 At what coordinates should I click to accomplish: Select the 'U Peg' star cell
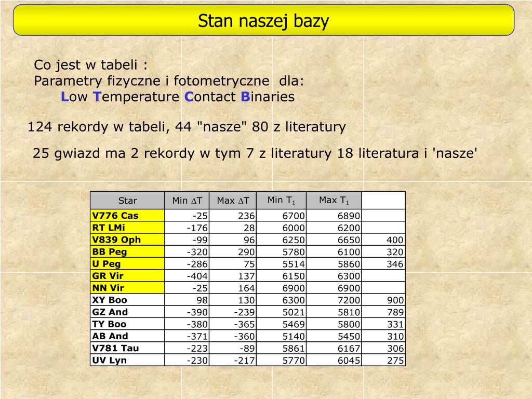[128, 263]
